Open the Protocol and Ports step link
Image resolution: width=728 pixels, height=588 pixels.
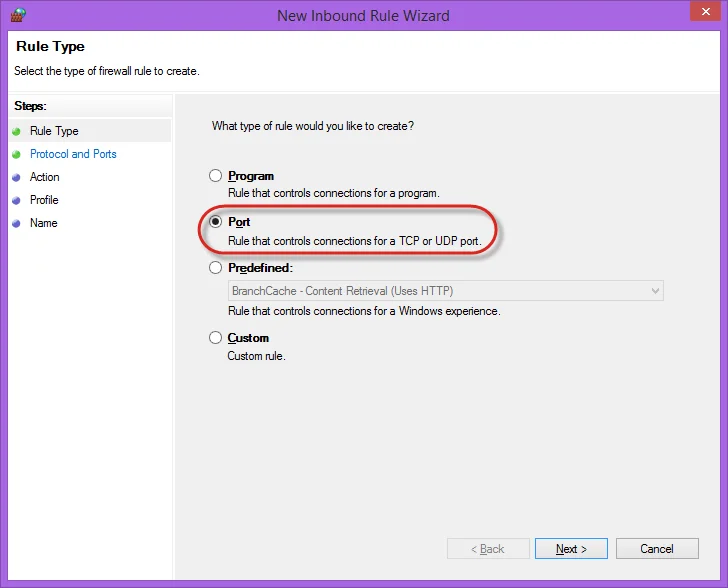pyautogui.click(x=73, y=154)
